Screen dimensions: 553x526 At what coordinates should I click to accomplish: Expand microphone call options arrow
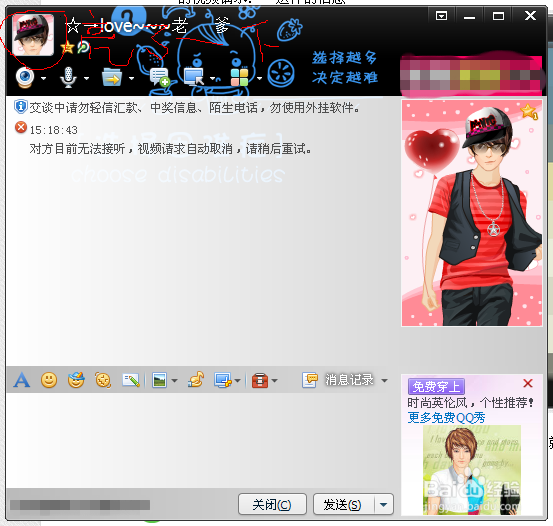[86, 78]
